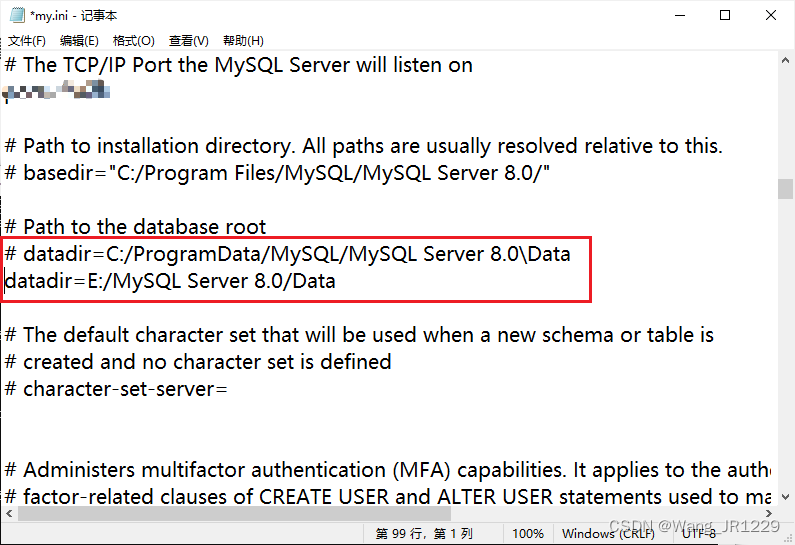
Task: Open the 帮助(H) menu
Action: 243,41
